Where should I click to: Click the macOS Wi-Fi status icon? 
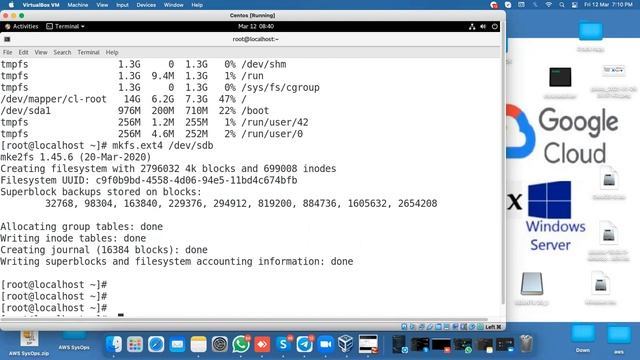549,5
